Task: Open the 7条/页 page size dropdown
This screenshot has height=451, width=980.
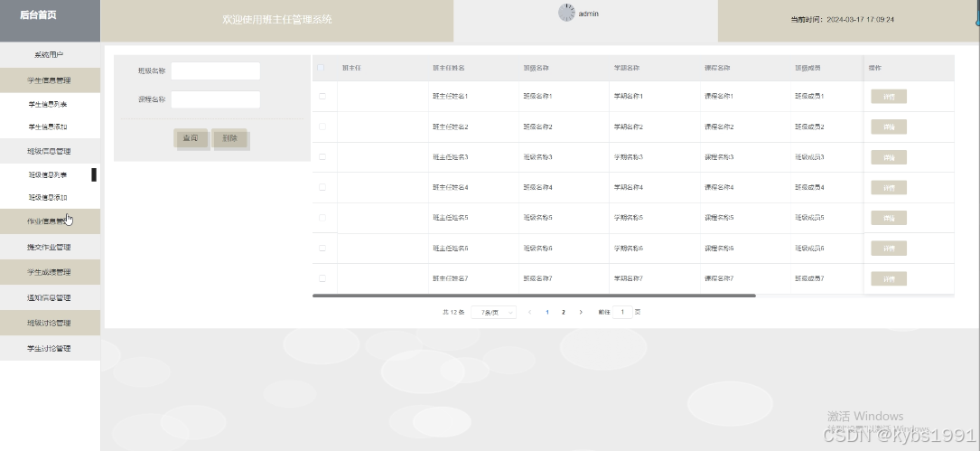Action: (x=494, y=312)
